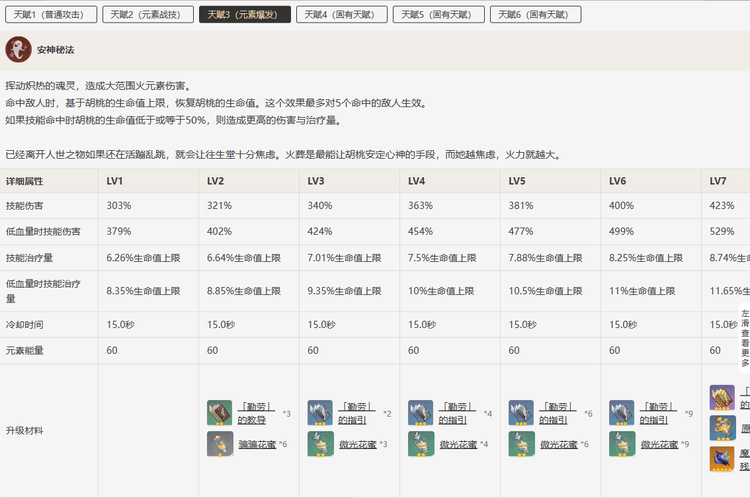Switch to 天赋2（元素战技） tab
Image resolution: width=750 pixels, height=498 pixels.
(148, 14)
